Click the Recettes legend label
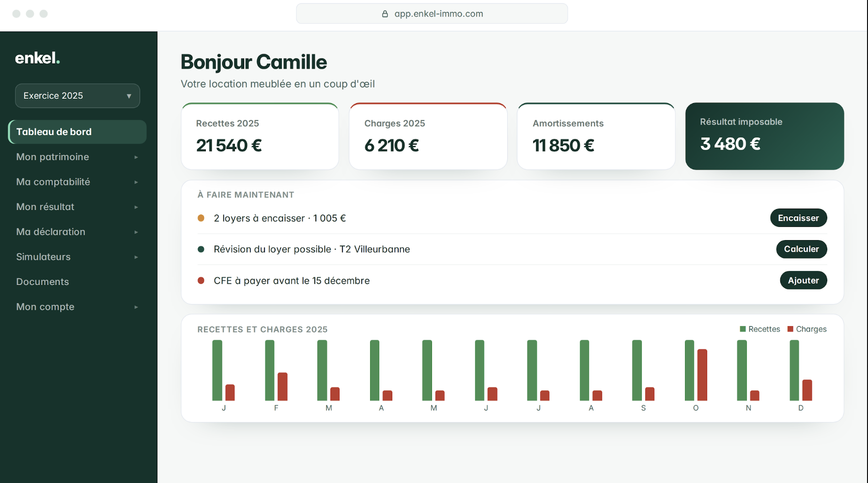Viewport: 868px width, 483px height. 764,329
